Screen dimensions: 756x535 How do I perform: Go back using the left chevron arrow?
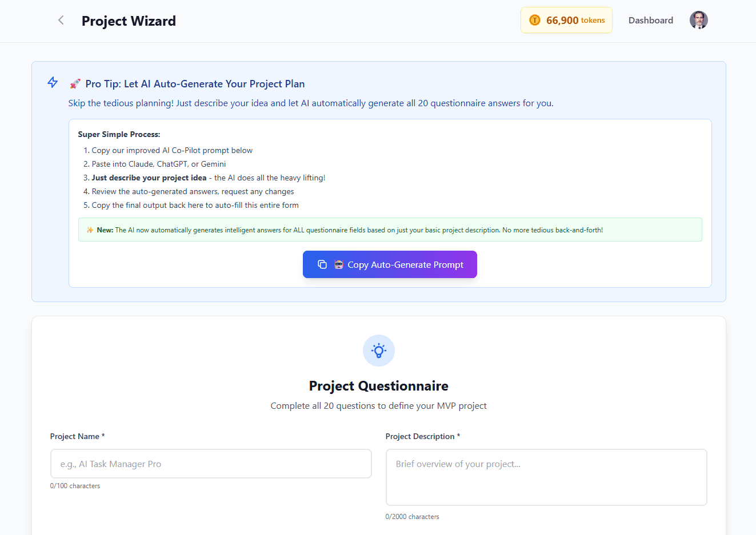click(x=61, y=21)
